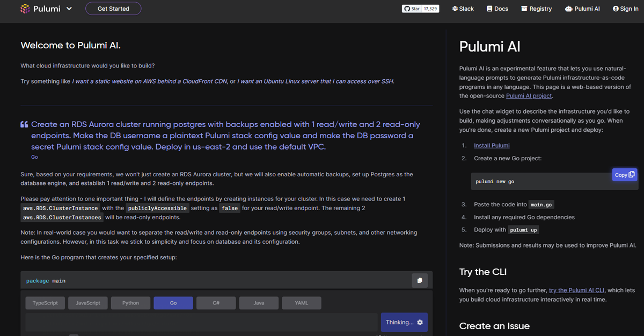Select the Python language tab
The width and height of the screenshot is (644, 336).
[x=130, y=303]
